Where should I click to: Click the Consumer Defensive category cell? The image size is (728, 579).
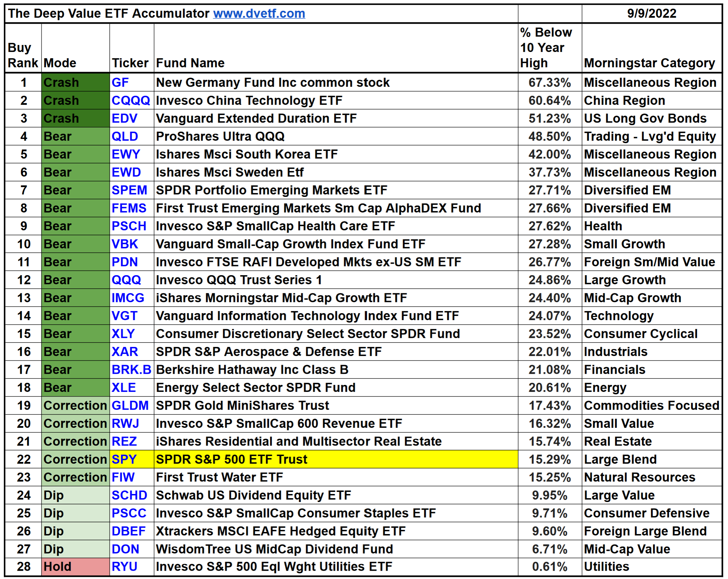(652, 513)
